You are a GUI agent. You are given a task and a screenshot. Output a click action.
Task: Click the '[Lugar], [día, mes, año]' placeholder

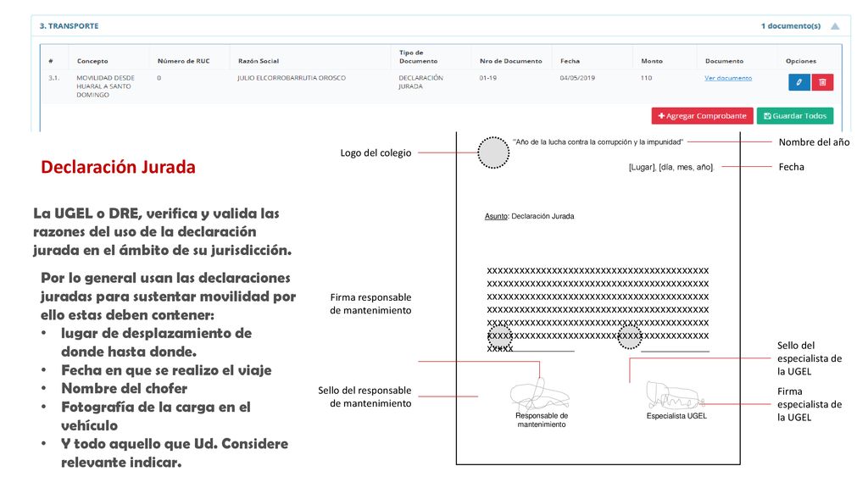tap(671, 167)
